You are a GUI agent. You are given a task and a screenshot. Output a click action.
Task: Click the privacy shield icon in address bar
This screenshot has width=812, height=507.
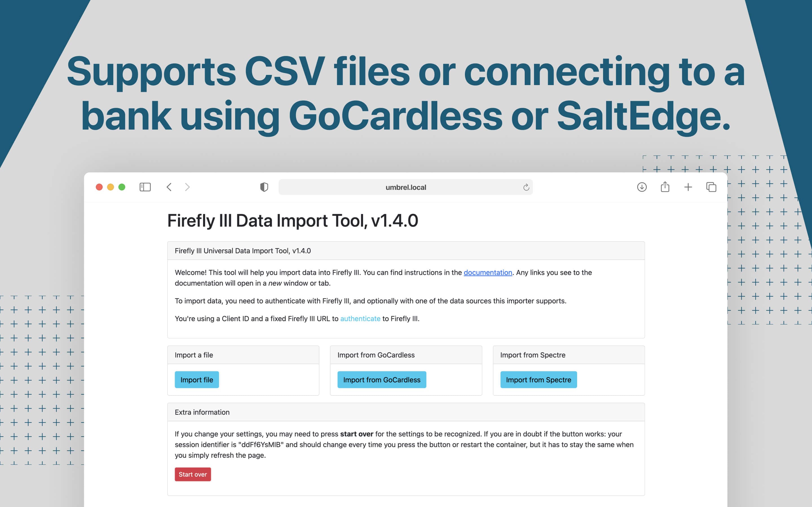[264, 187]
